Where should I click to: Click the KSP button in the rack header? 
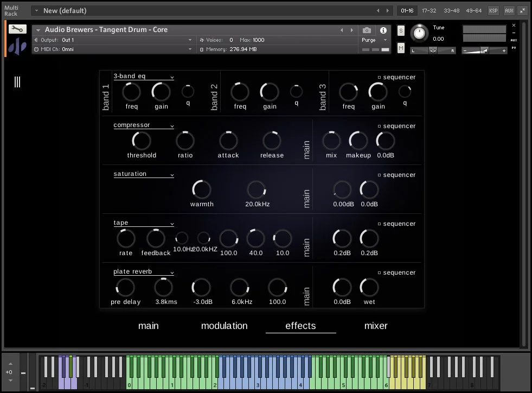(493, 10)
